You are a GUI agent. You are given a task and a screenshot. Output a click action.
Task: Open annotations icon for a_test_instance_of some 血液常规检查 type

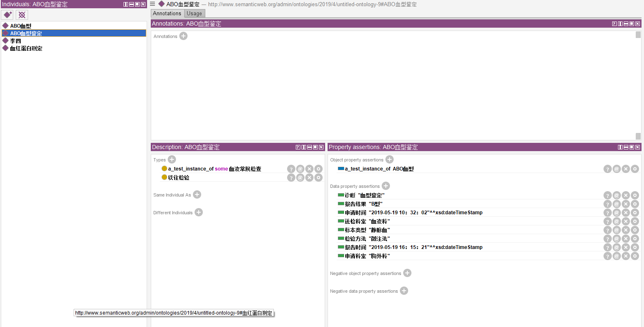click(300, 169)
